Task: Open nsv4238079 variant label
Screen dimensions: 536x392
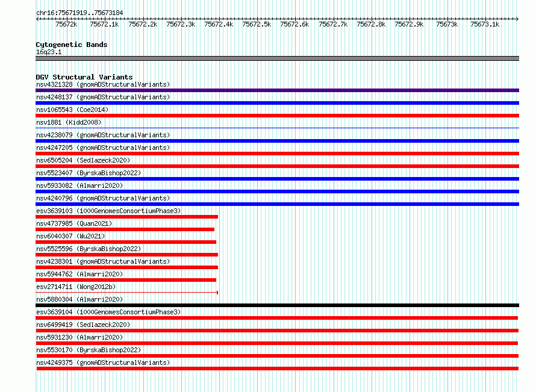Action: coord(103,135)
